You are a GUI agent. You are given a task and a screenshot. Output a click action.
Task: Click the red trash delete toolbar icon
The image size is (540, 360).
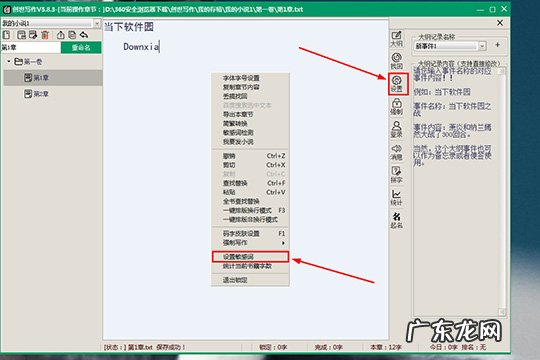45,34
